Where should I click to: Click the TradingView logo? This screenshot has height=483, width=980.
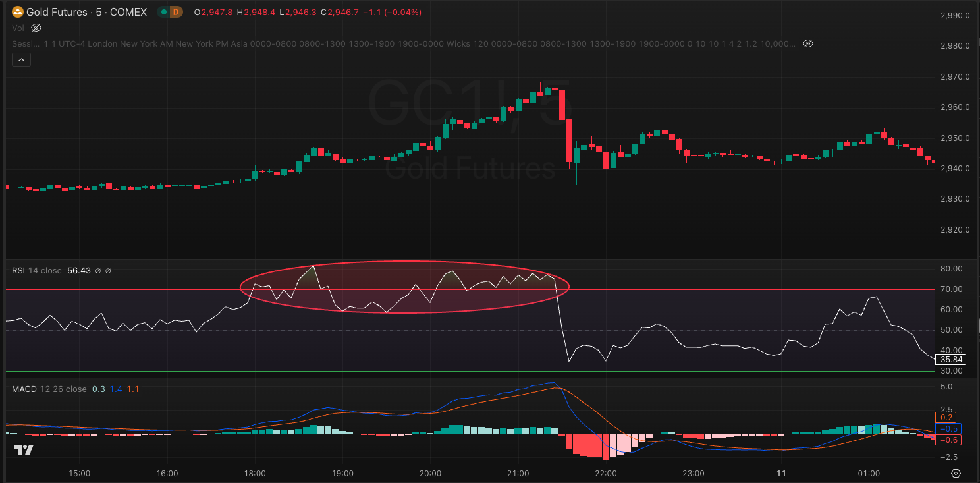coord(24,450)
